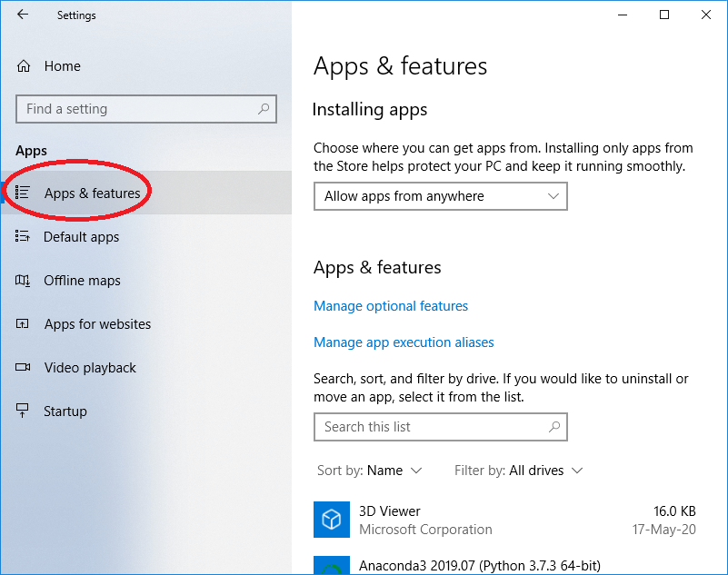This screenshot has width=728, height=575.
Task: Click the 3D Viewer app icon
Action: pyautogui.click(x=332, y=520)
